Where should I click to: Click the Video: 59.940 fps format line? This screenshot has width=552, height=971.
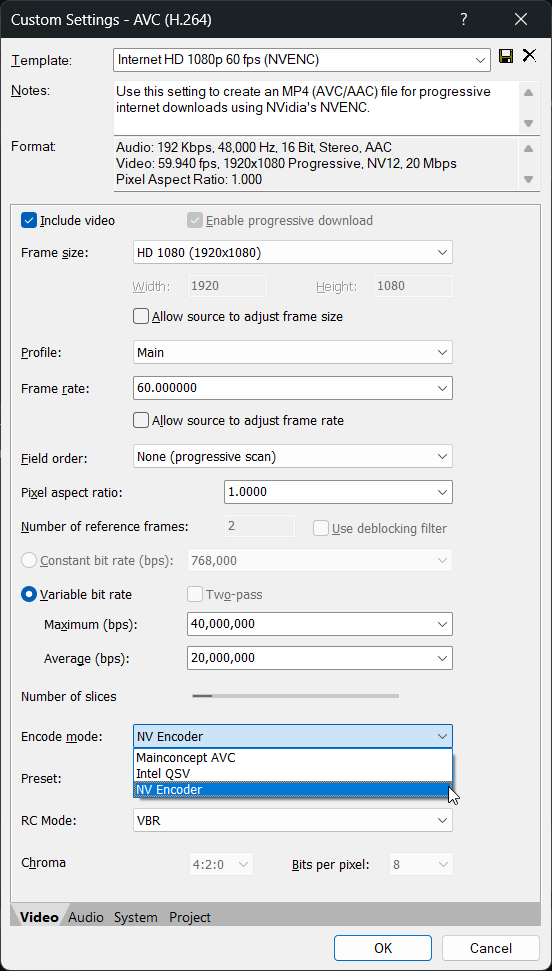286,163
